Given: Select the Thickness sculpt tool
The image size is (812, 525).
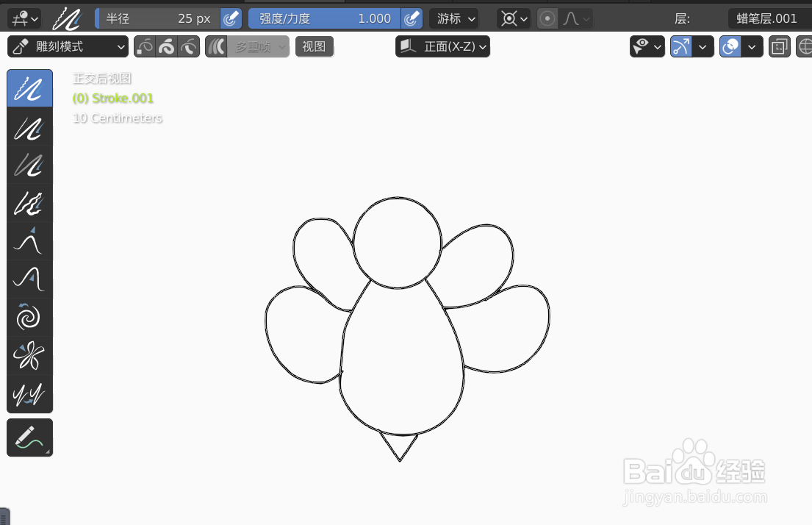Looking at the screenshot, I should [x=29, y=127].
